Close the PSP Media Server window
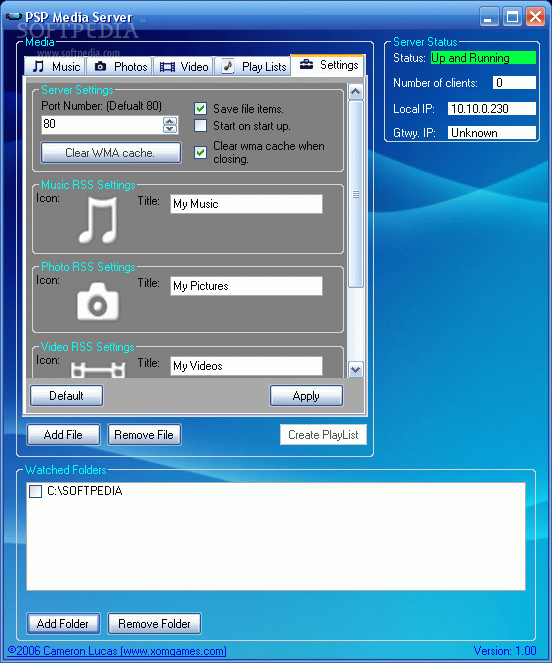The height and width of the screenshot is (663, 552). [x=536, y=17]
